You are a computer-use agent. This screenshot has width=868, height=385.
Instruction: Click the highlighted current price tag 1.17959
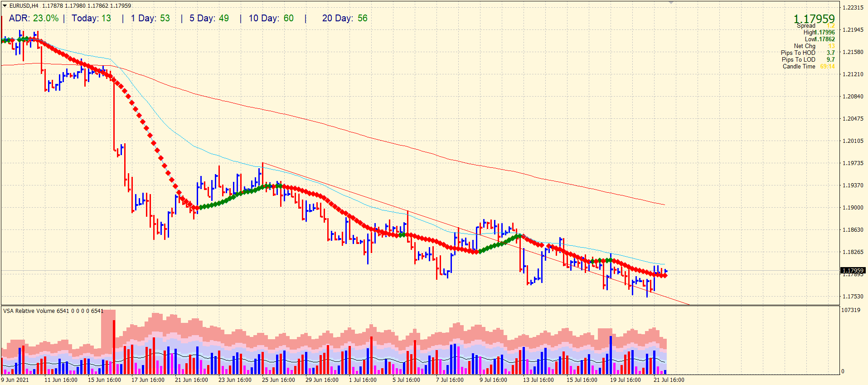(x=853, y=270)
